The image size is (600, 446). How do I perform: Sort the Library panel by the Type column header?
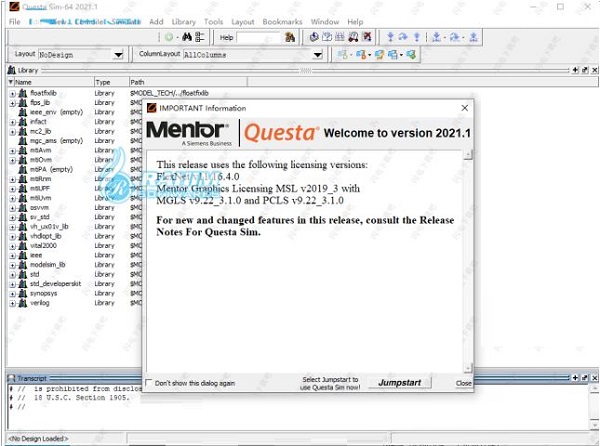point(111,82)
